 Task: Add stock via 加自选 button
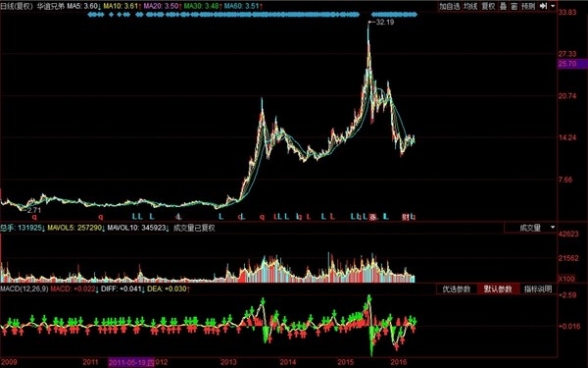449,6
